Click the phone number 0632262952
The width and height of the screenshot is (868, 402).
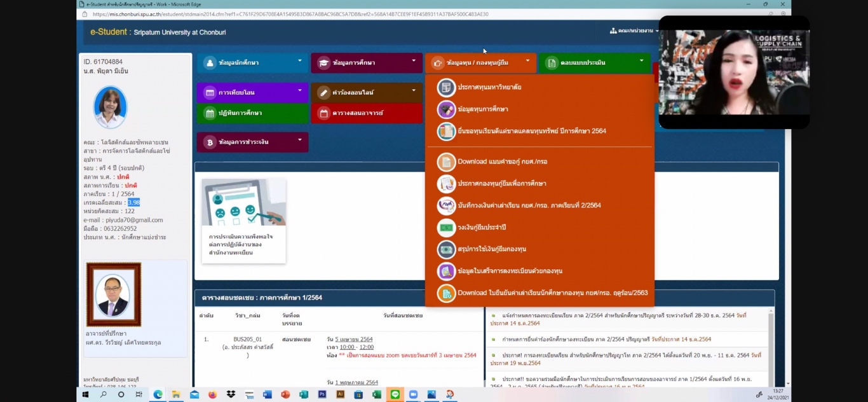coord(121,228)
